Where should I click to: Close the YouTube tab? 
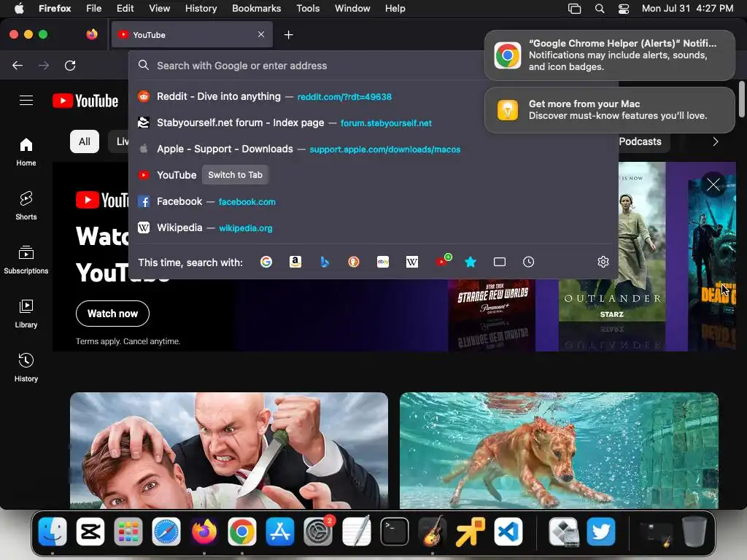261,34
